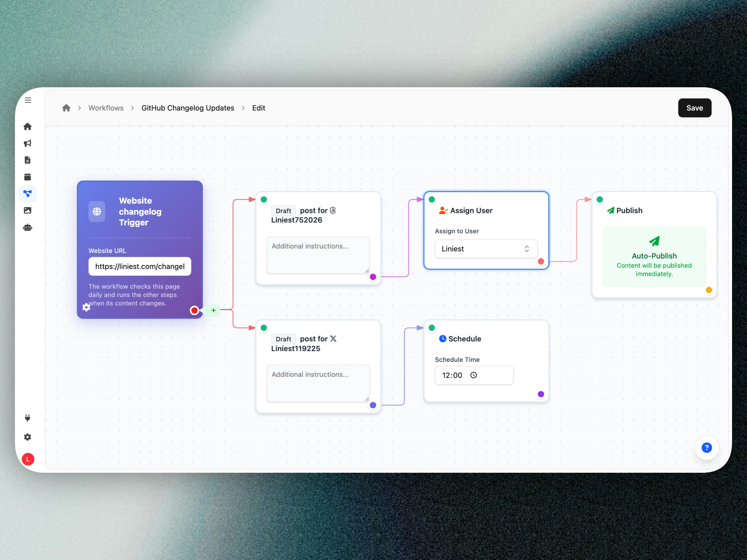Open the image gallery sidebar icon
This screenshot has width=747, height=560.
pyautogui.click(x=27, y=210)
